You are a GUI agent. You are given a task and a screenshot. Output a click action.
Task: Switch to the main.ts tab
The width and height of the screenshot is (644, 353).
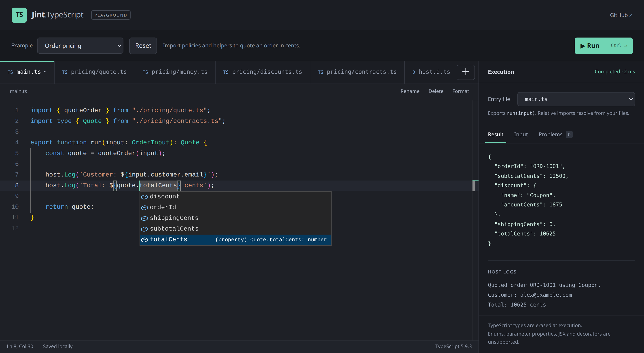click(27, 72)
